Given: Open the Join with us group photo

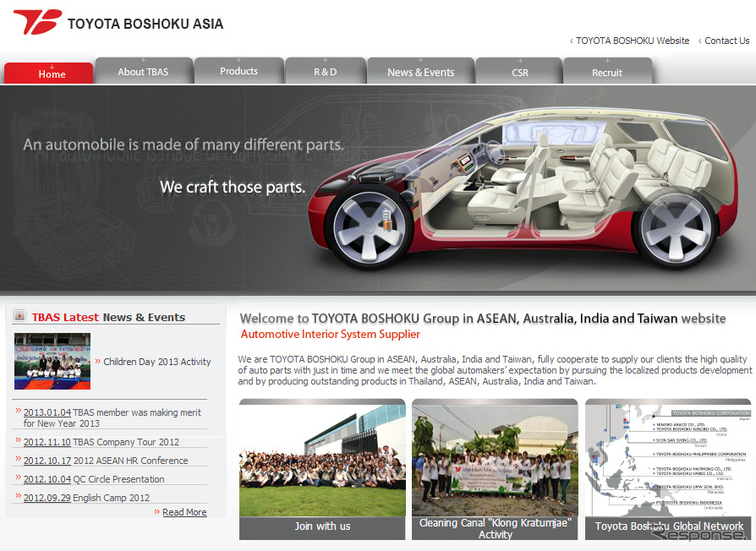Looking at the screenshot, I should point(322,460).
